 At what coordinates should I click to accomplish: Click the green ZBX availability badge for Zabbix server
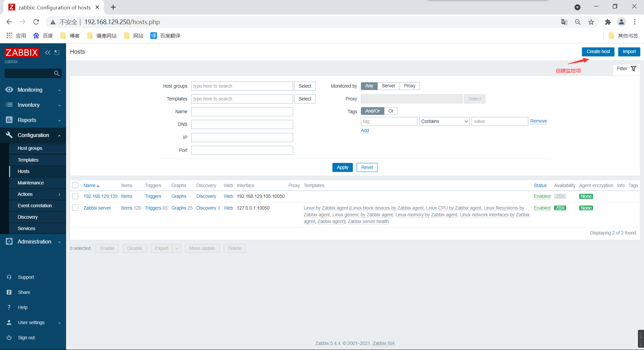click(560, 208)
